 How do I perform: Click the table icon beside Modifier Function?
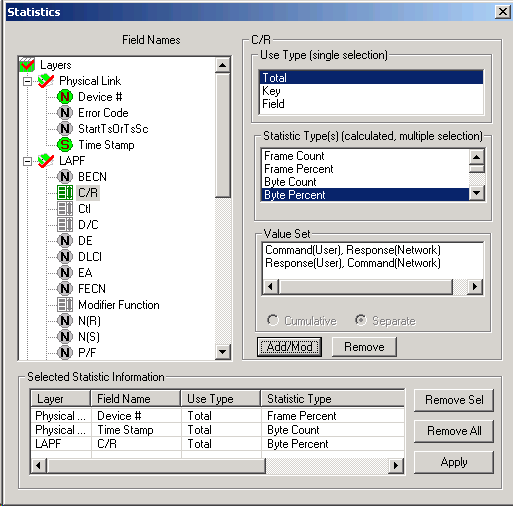65,305
